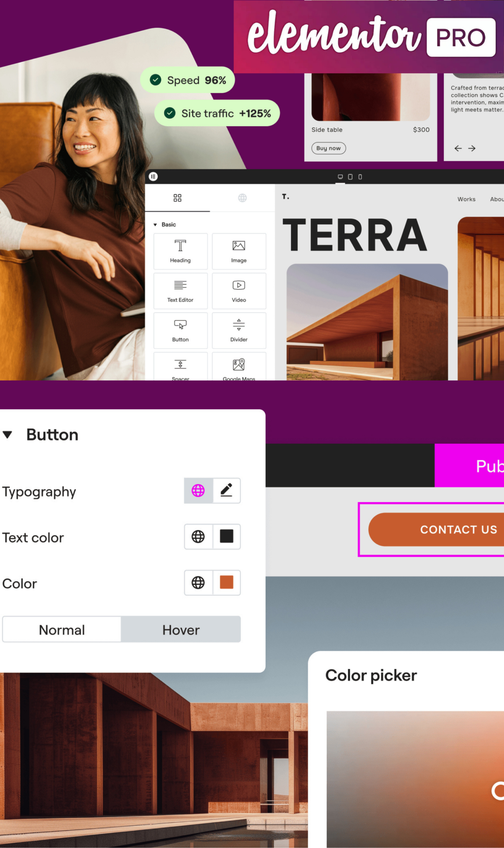Viewport: 504px width, 848px height.
Task: Click the Speed 96% badge
Action: [187, 80]
